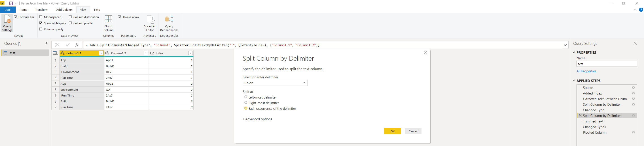Click Cancel in the split dialog
Image resolution: width=644 pixels, height=146 pixels.
tap(413, 131)
